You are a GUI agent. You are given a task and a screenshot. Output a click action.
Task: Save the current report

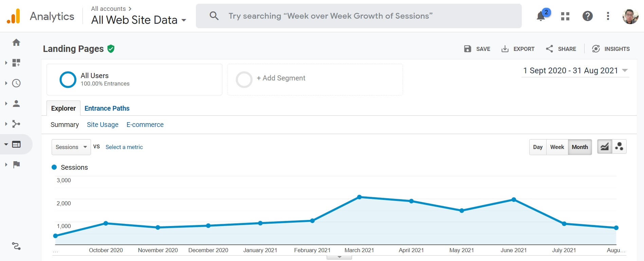(477, 49)
